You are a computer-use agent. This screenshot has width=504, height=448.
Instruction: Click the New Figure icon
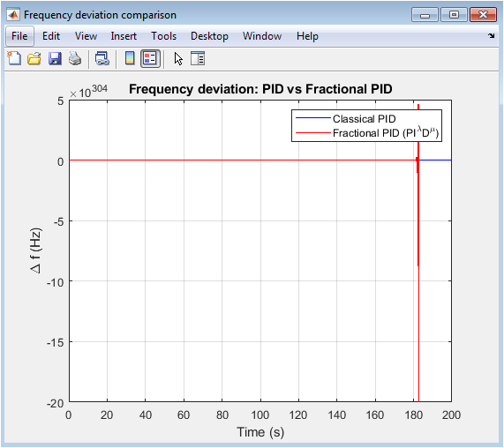click(x=14, y=59)
